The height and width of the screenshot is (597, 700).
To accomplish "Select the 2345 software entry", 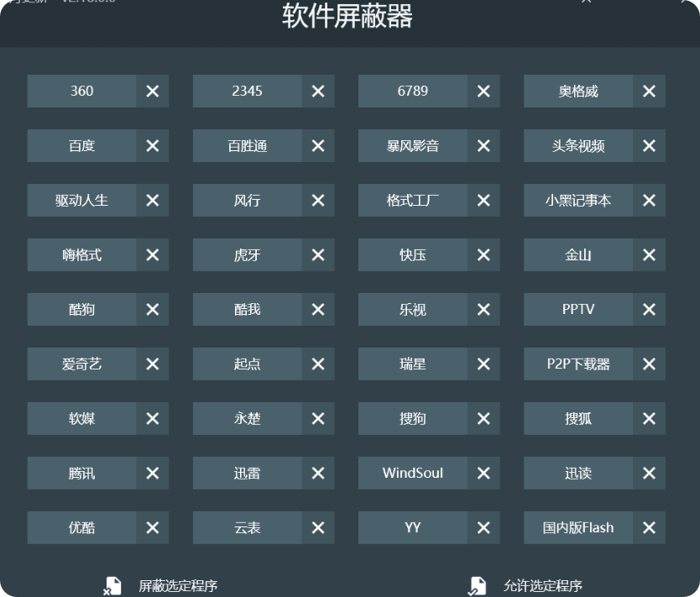I will tap(247, 92).
